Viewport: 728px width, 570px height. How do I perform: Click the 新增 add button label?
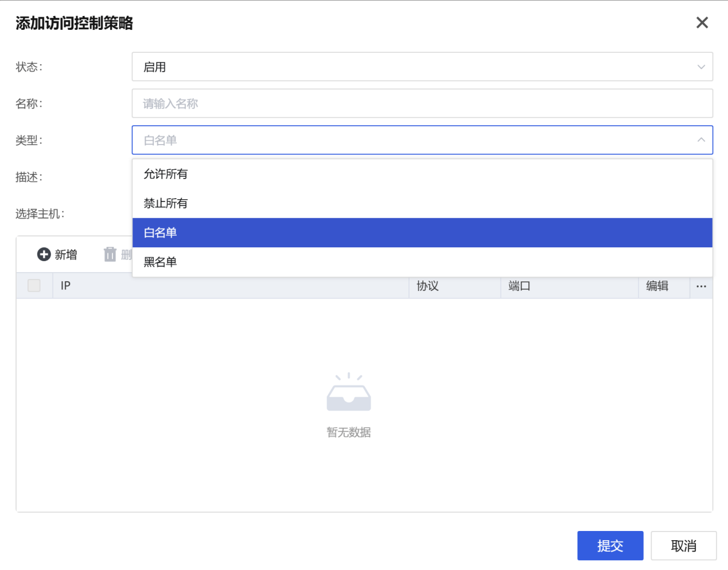coord(66,255)
